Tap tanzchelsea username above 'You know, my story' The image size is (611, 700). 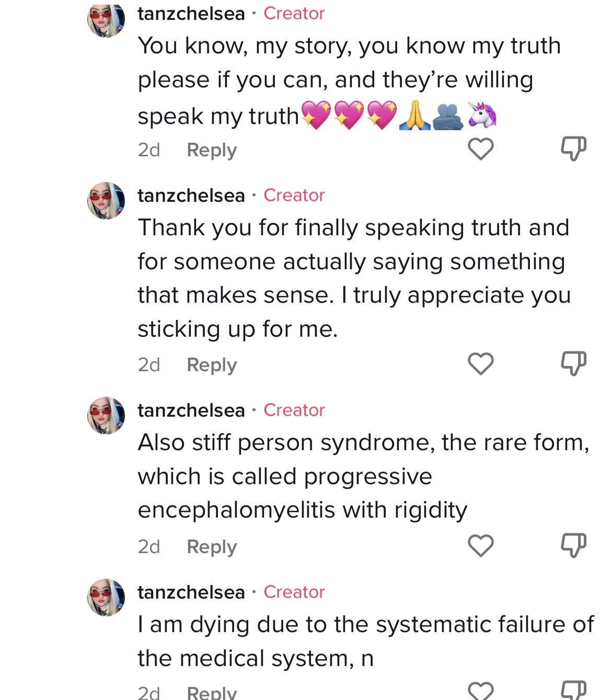[191, 14]
